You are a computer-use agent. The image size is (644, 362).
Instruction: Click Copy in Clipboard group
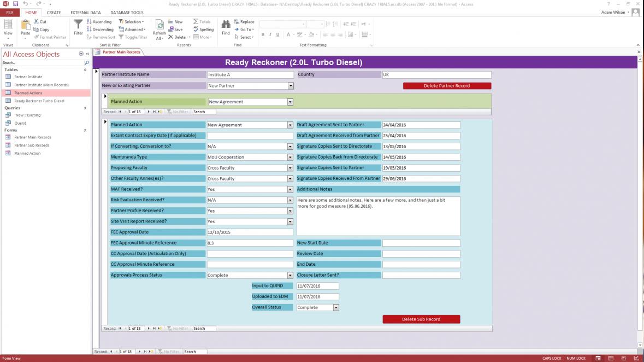coord(41,29)
